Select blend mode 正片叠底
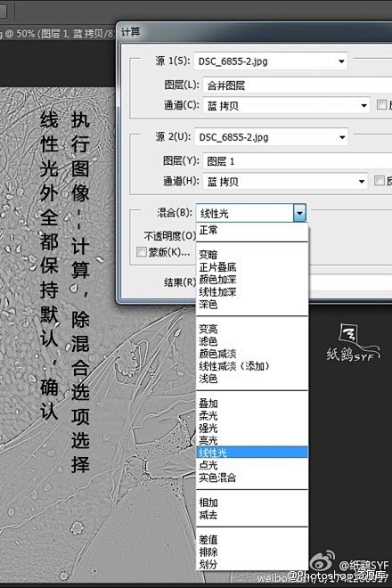Image resolution: width=392 pixels, height=588 pixels. [x=252, y=267]
